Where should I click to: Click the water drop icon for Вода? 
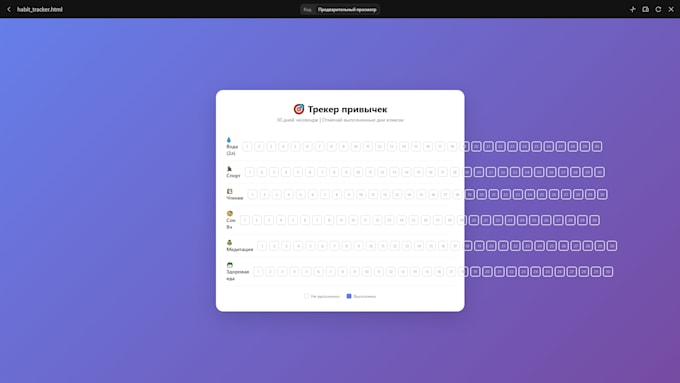(x=229, y=140)
